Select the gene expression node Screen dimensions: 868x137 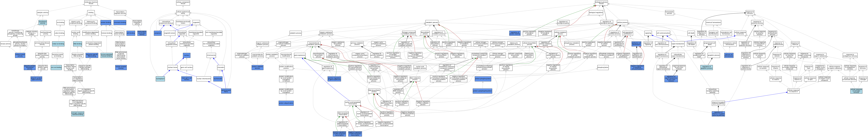(300, 55)
